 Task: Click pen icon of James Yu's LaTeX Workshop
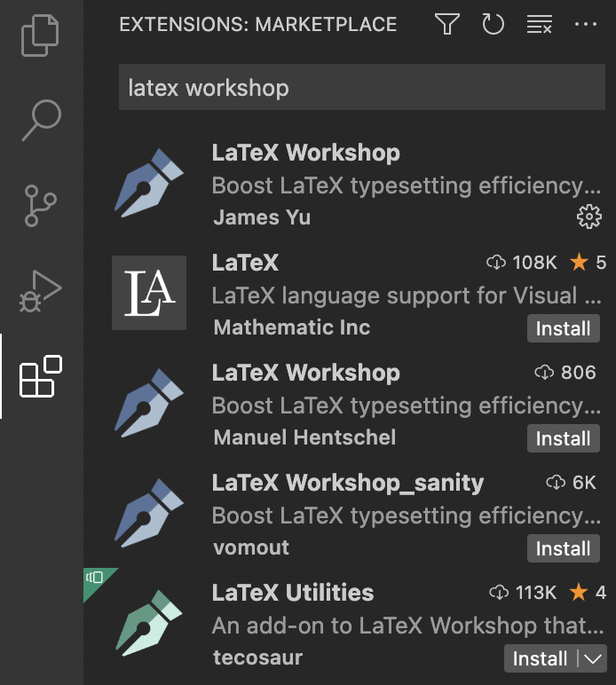[149, 183]
